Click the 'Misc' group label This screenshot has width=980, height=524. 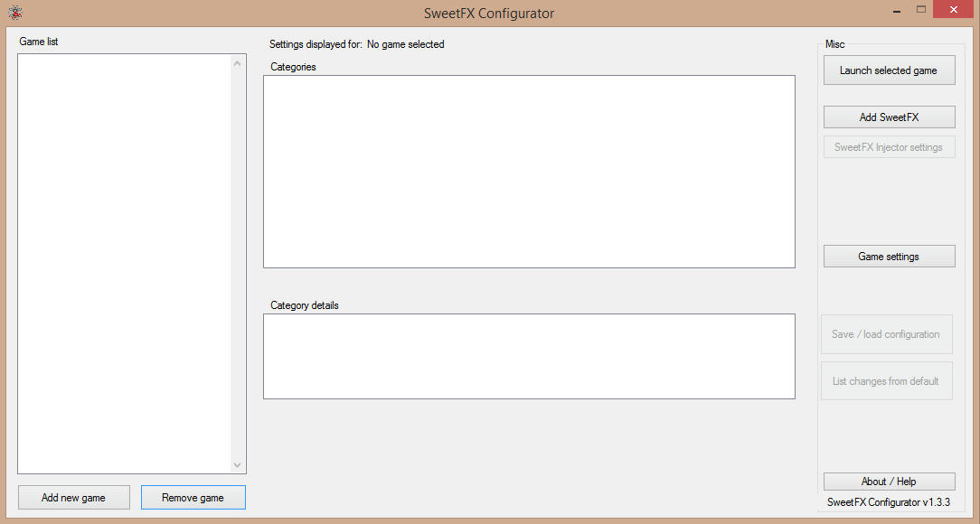pyautogui.click(x=835, y=44)
